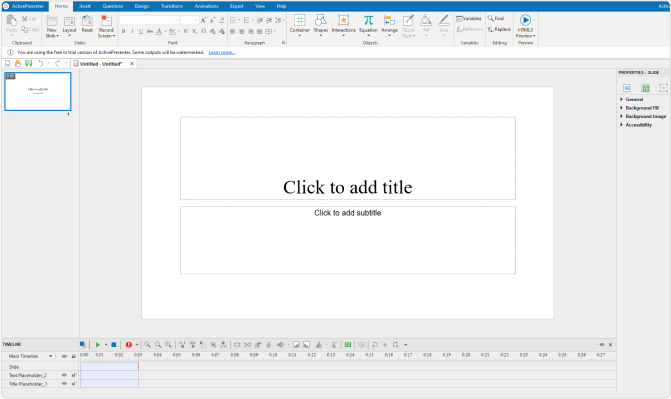Viewport: 671px width, 399px height.
Task: Open the font name combo box
Action: pos(149,20)
